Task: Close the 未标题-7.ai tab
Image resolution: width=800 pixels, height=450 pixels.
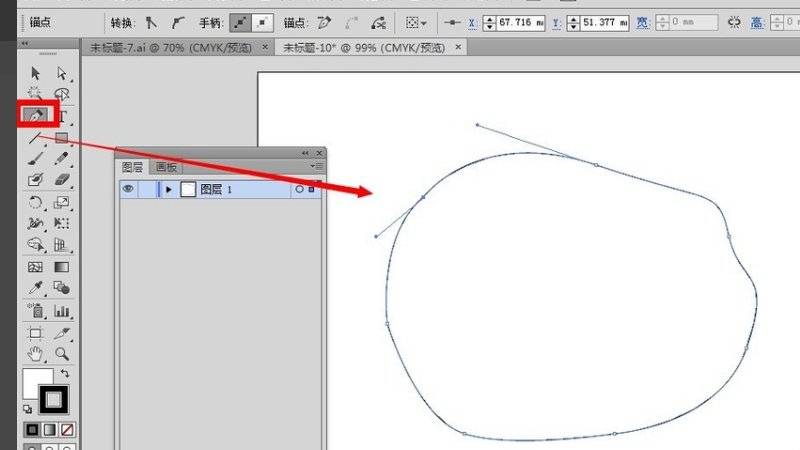Action: [x=265, y=47]
